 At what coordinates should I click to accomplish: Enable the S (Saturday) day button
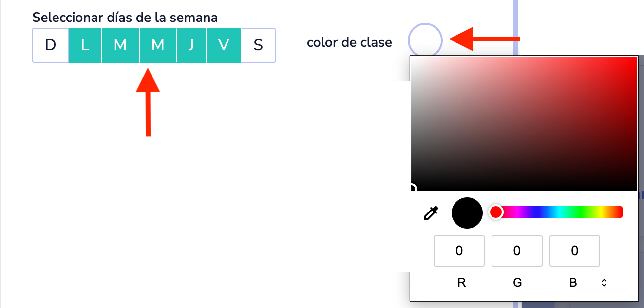tap(258, 45)
